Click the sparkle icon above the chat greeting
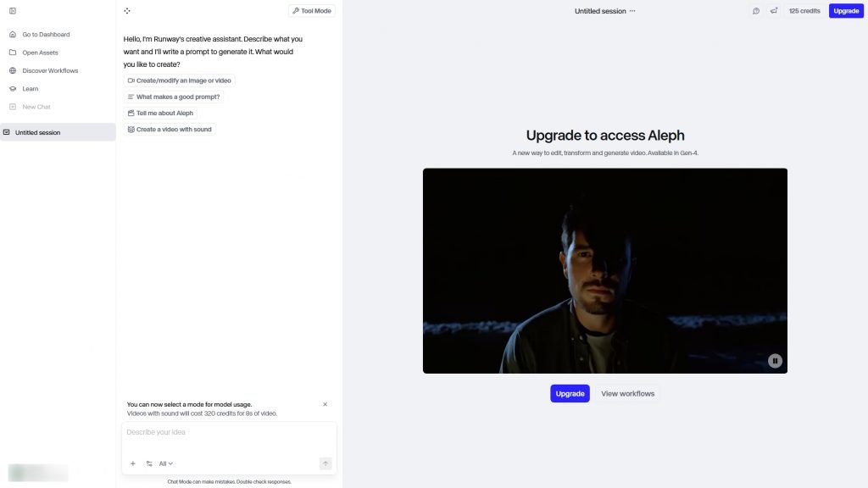The image size is (868, 488). tap(126, 11)
